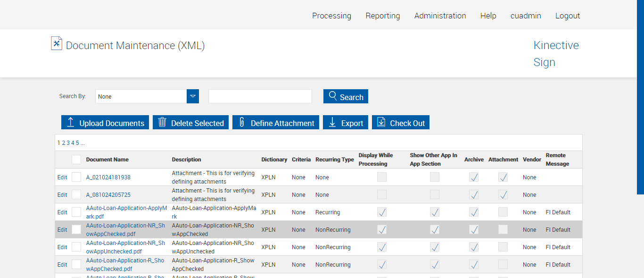Click the magnifying glass Search icon
Screen dimensions: 644x278
pyautogui.click(x=333, y=96)
